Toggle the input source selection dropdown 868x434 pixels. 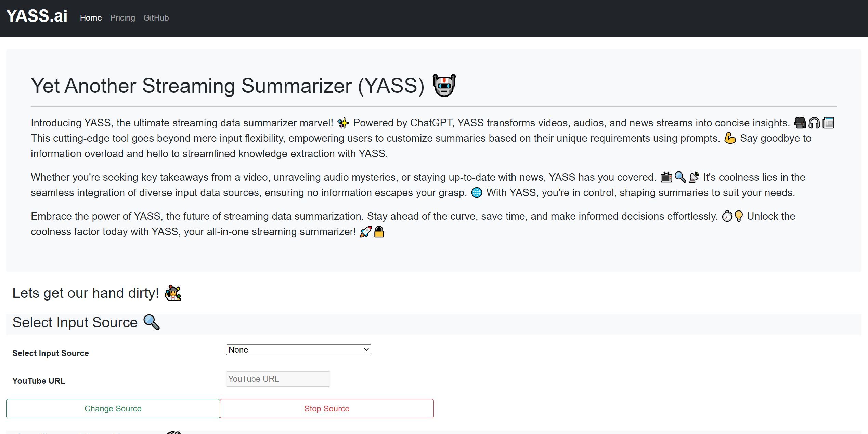[299, 349]
